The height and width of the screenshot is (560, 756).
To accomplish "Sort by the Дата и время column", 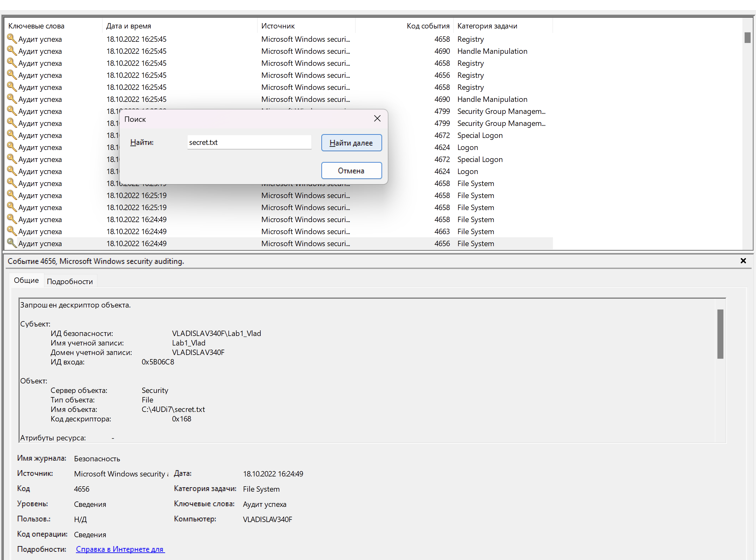I will tap(129, 26).
